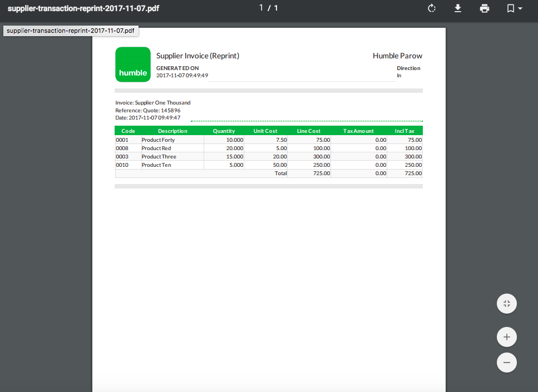
Task: Click incl tax 300.00 for Product Three
Action: (x=413, y=157)
